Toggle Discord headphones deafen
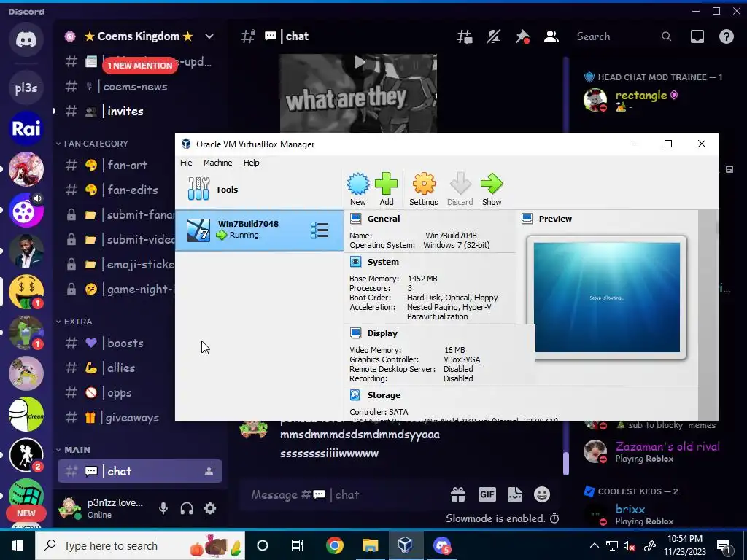Viewport: 747px width, 560px height. tap(187, 508)
